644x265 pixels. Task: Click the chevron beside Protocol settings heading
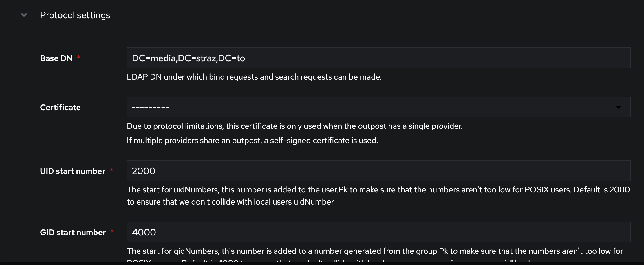24,15
